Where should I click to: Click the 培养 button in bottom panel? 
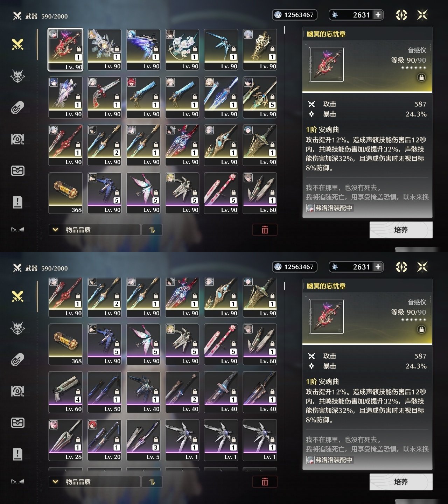click(x=401, y=482)
